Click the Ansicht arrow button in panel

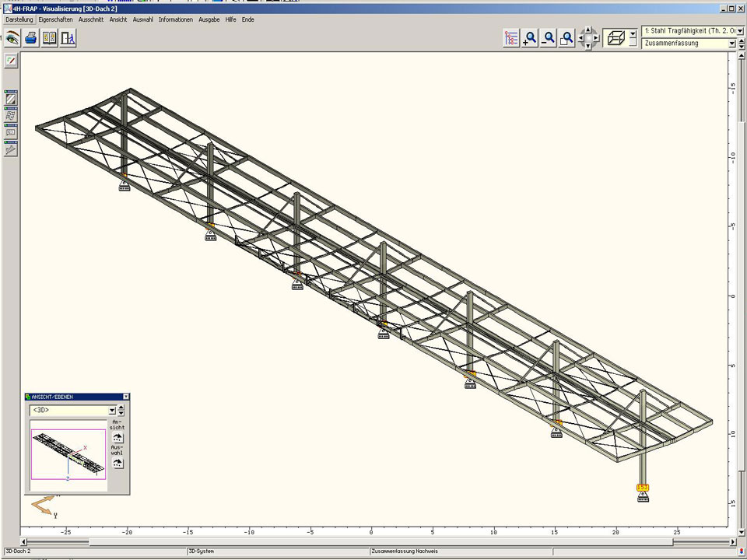(117, 438)
